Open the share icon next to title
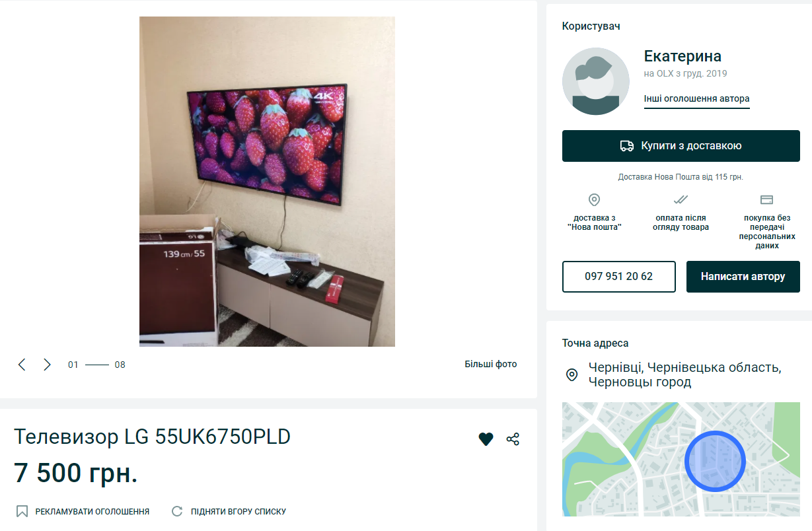The height and width of the screenshot is (531, 812). [513, 439]
